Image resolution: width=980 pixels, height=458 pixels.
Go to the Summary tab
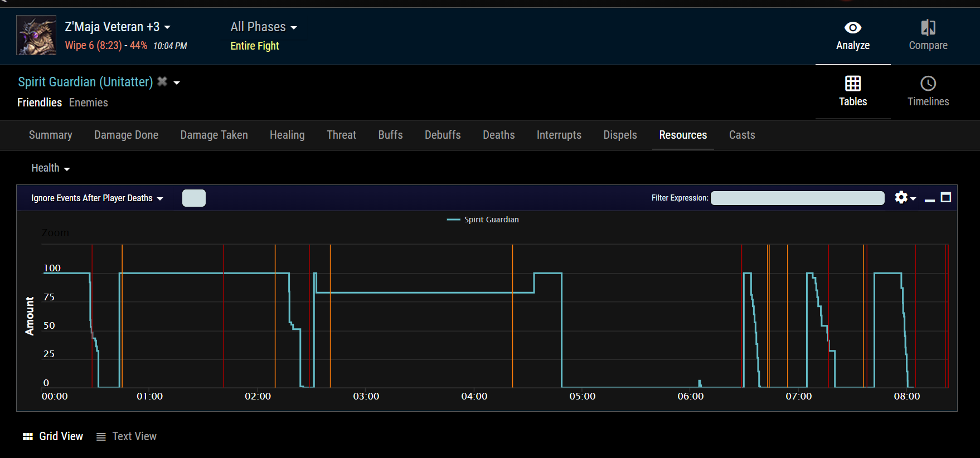tap(51, 135)
